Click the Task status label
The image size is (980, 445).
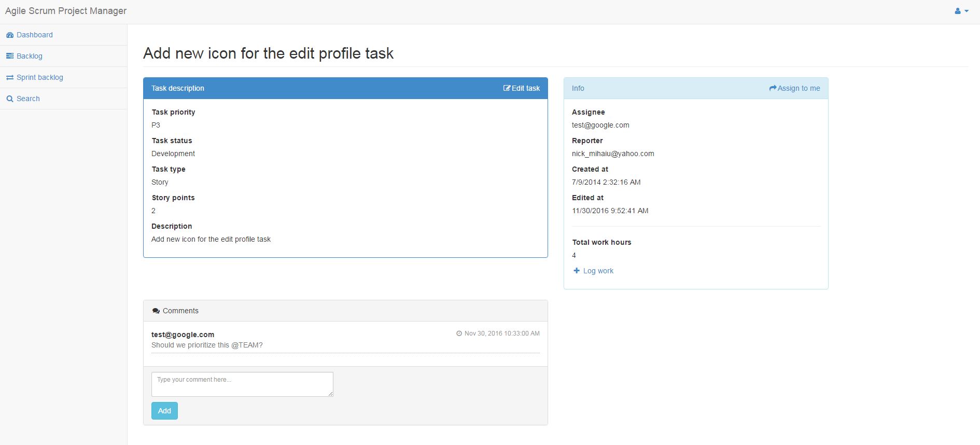172,141
